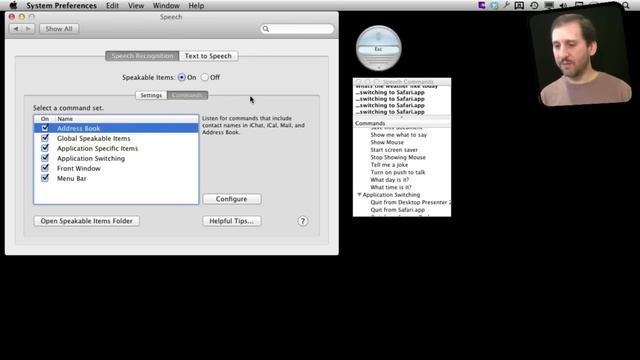
Task: Select Application Switching command set row
Action: [116, 158]
